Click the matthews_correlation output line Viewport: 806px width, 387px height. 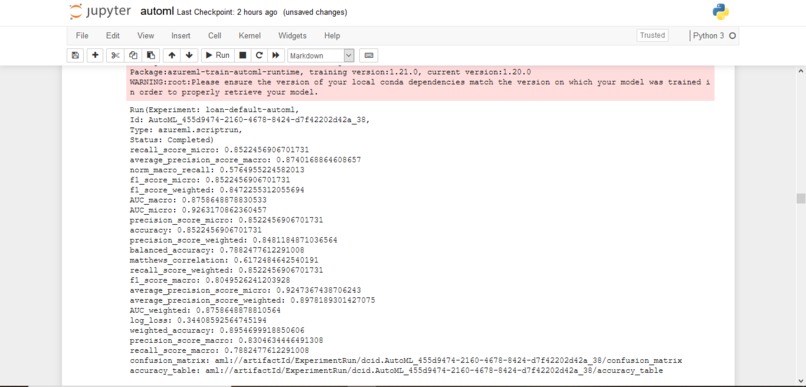pyautogui.click(x=224, y=260)
